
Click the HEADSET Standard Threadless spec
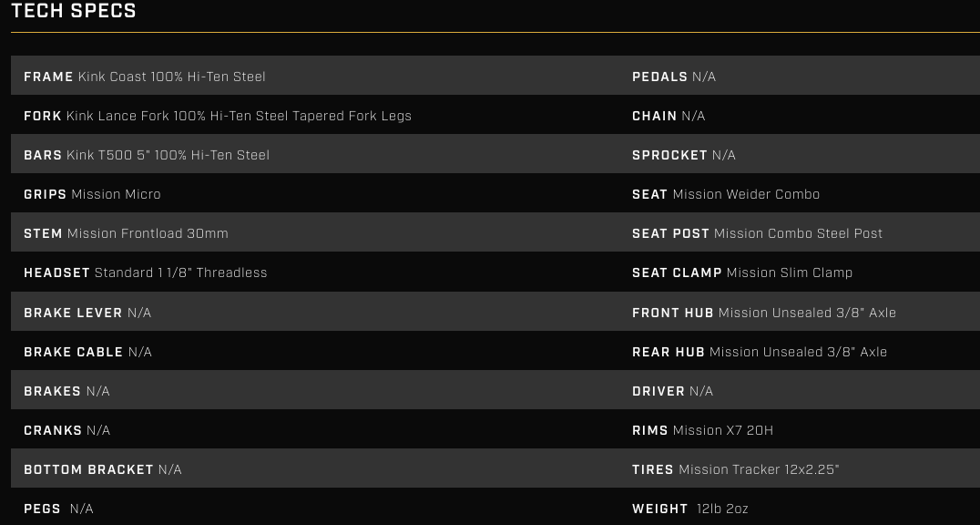(x=146, y=273)
